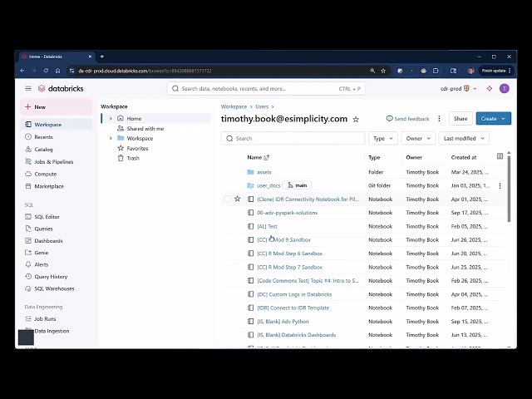The image size is (532, 399).
Task: Go to Users breadcrumb link
Action: pyautogui.click(x=262, y=106)
